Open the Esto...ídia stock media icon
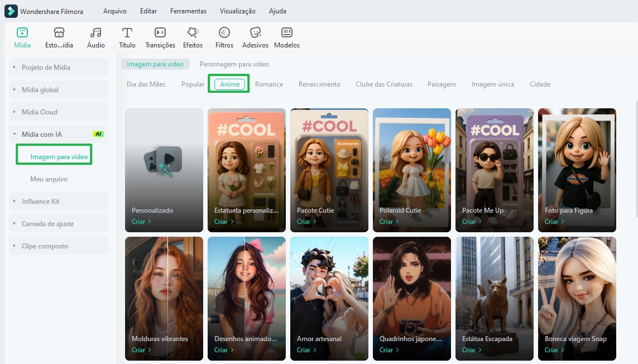Screen dimensions: 638x364 point(59,32)
